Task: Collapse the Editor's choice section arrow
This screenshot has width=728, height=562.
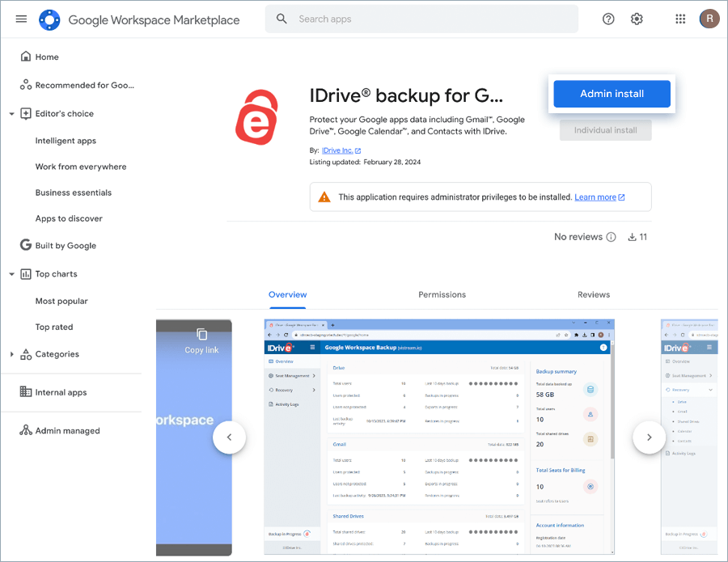Action: pyautogui.click(x=11, y=114)
